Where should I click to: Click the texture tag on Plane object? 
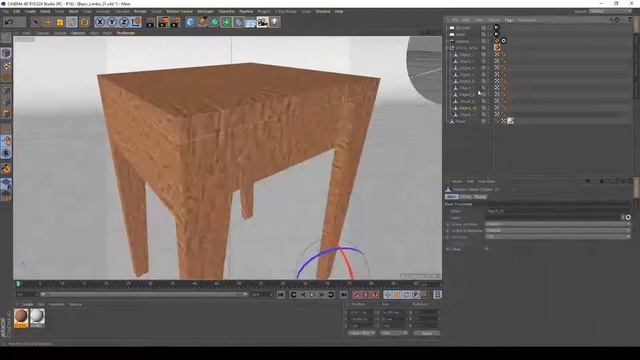click(510, 121)
